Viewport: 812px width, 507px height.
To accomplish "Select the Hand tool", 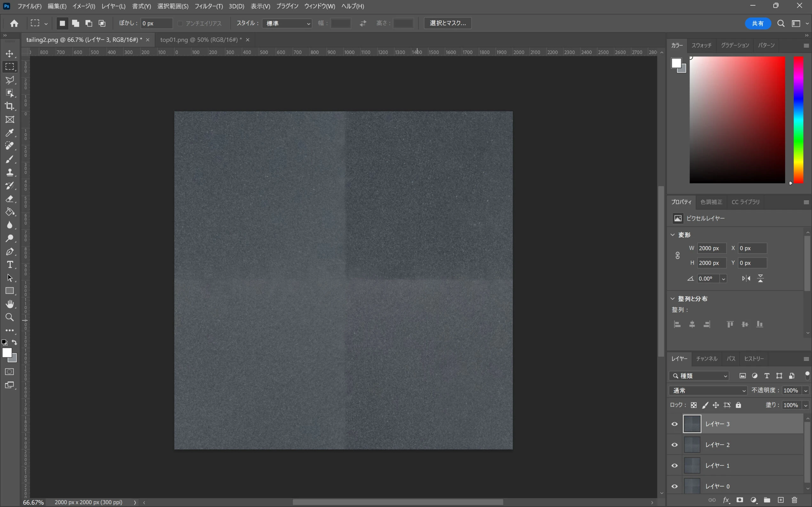I will click(10, 304).
